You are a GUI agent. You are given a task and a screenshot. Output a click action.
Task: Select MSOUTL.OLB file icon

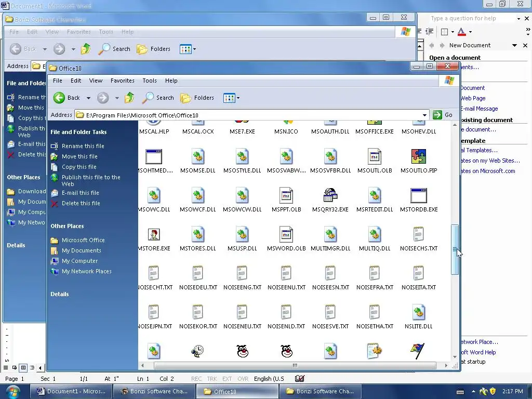coord(375,157)
